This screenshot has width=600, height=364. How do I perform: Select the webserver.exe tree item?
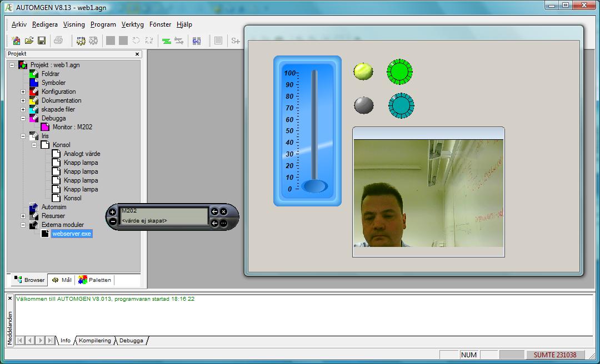(72, 234)
